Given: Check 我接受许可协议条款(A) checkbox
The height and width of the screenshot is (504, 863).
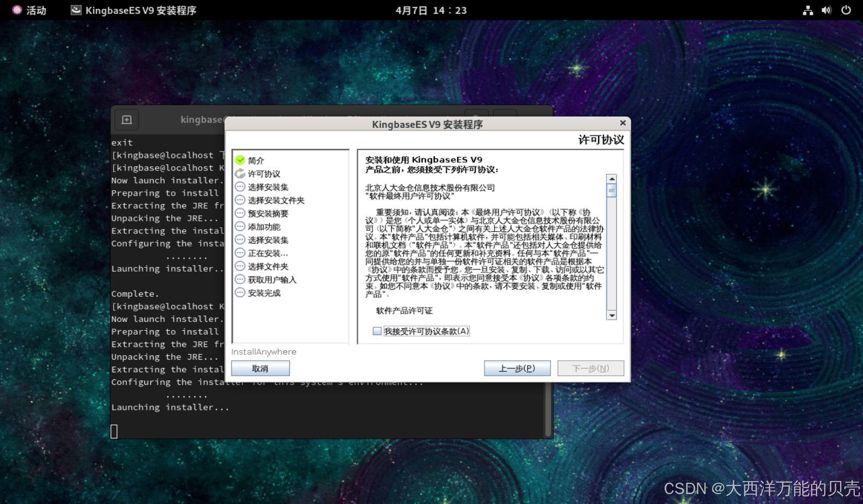Looking at the screenshot, I should tap(377, 331).
